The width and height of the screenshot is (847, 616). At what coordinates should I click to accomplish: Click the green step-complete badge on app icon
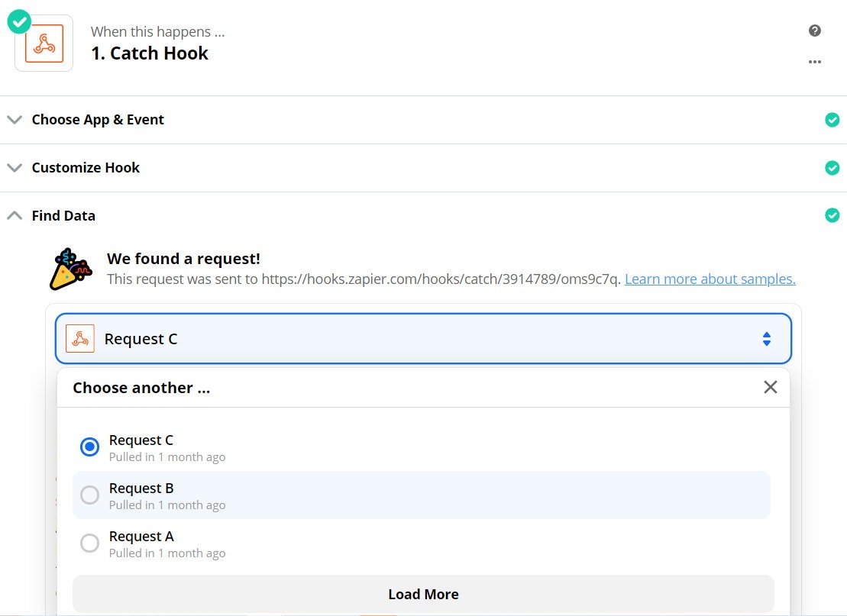coord(19,22)
